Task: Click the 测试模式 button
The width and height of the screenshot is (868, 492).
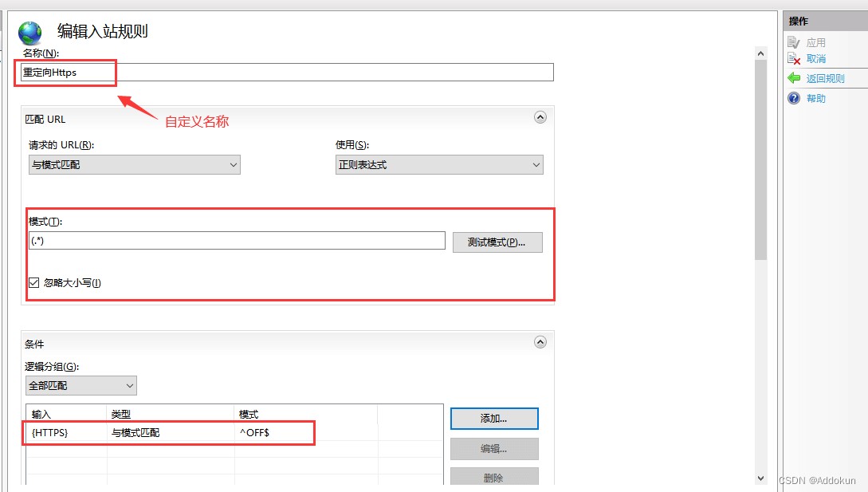Action: click(497, 242)
